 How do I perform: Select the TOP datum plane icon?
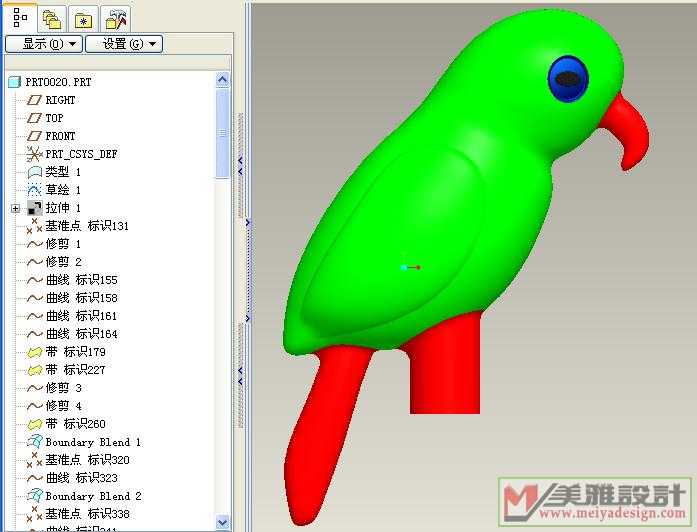coord(34,118)
